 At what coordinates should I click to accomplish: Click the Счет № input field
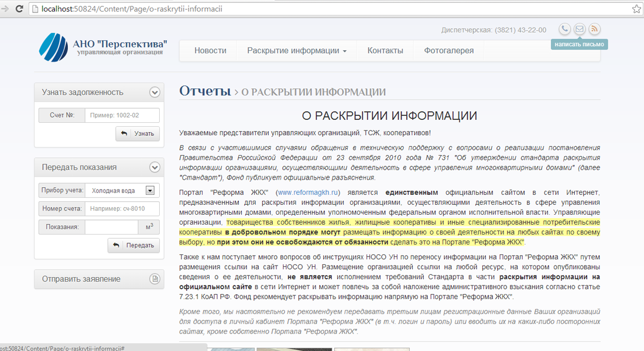click(x=122, y=115)
